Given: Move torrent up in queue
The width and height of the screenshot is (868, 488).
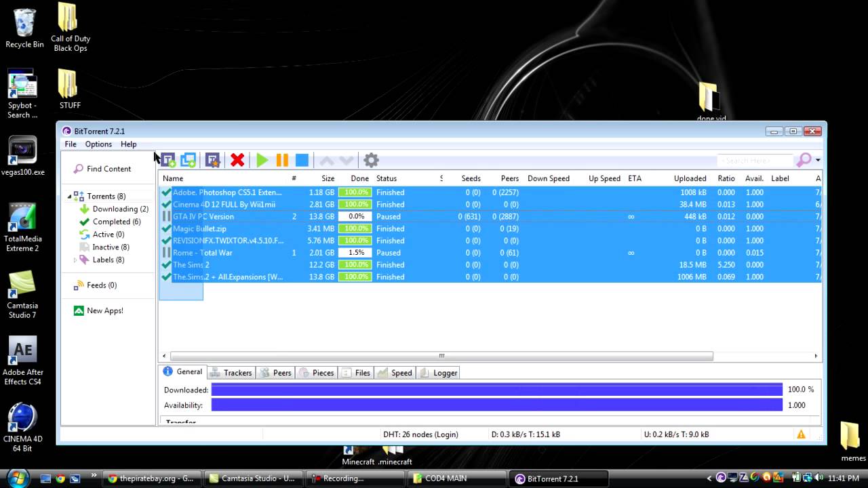Looking at the screenshot, I should click(327, 161).
